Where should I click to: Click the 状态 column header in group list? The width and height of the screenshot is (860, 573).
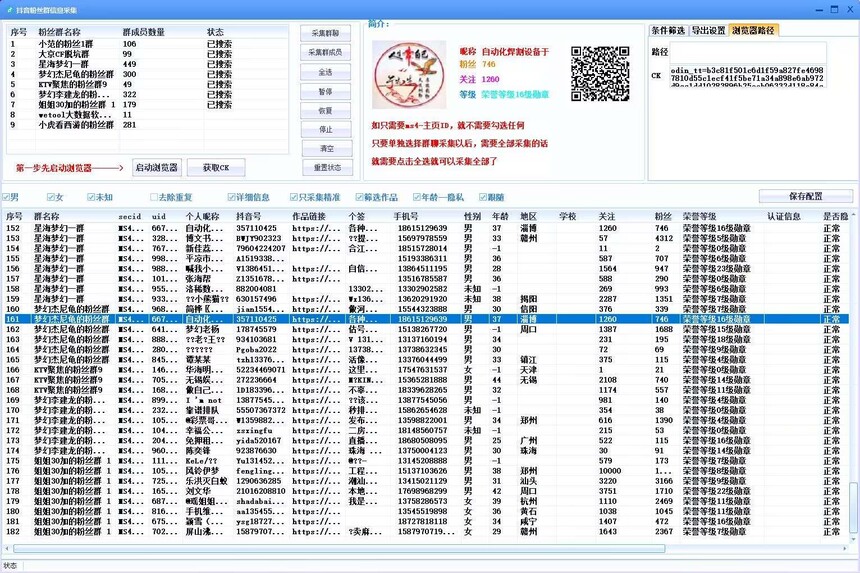click(216, 32)
